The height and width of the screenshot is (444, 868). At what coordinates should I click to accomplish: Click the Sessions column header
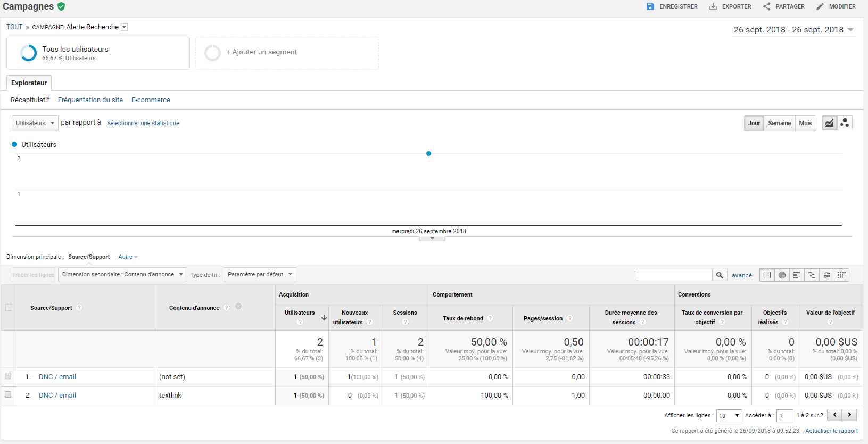[x=405, y=313]
